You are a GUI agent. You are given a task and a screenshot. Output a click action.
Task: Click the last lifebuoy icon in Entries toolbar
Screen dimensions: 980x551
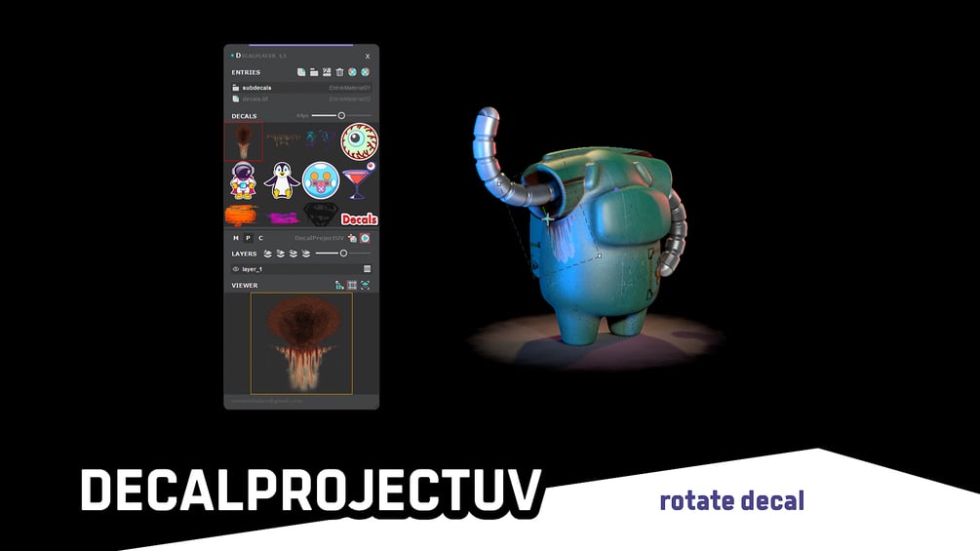pyautogui.click(x=365, y=72)
